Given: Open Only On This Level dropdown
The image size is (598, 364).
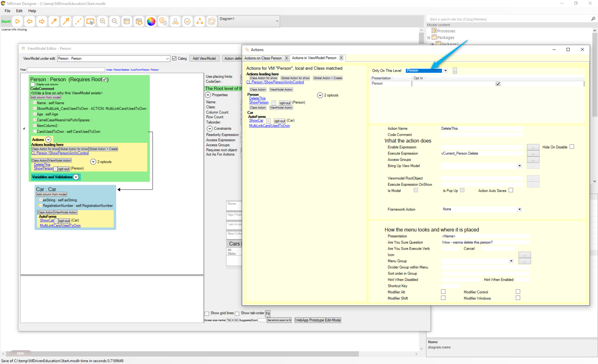Looking at the screenshot, I should [x=446, y=71].
